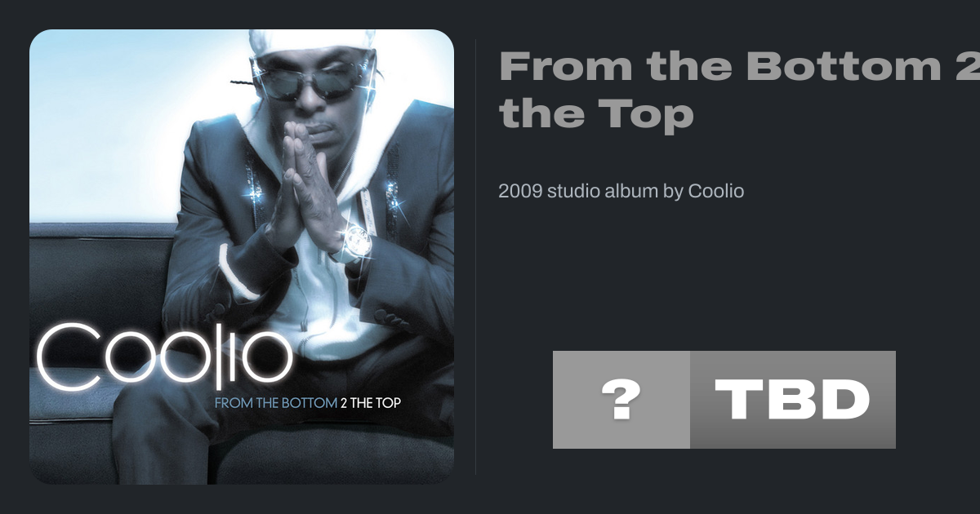Image resolution: width=980 pixels, height=514 pixels.
Task: Click the sparkling wristwatch on the cover
Action: tap(357, 239)
